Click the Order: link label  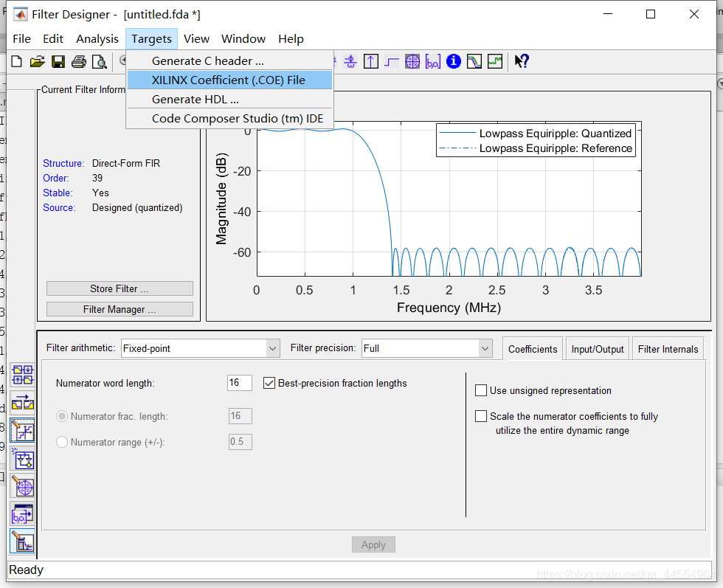pyautogui.click(x=56, y=178)
